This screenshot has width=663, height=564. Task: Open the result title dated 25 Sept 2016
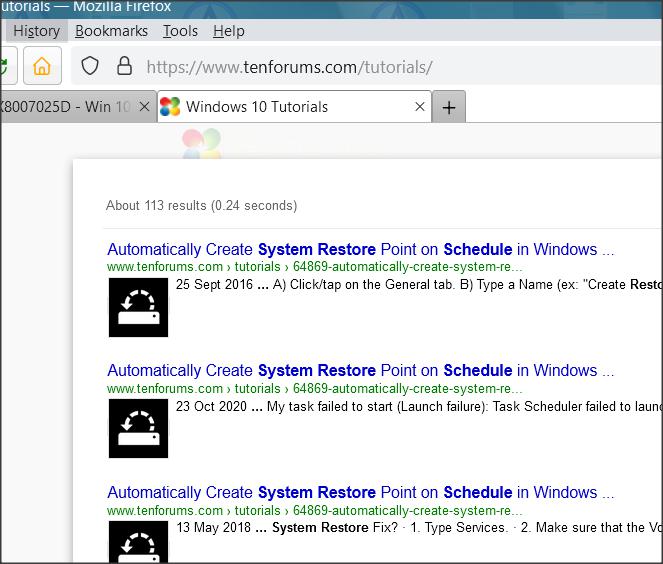coord(361,249)
